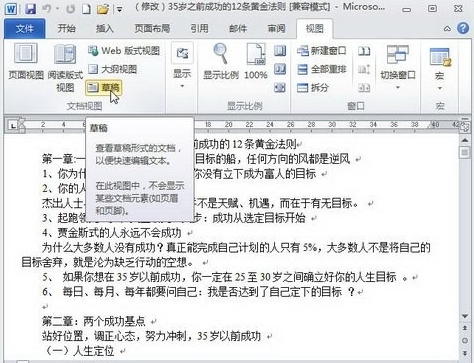Switch to the 引用 ribbon tab
This screenshot has height=363, width=474.
(x=199, y=29)
